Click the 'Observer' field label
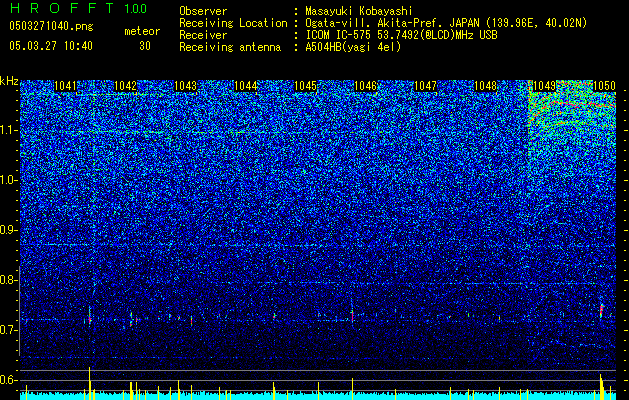Screen dimensions: 629x400 coord(203,11)
